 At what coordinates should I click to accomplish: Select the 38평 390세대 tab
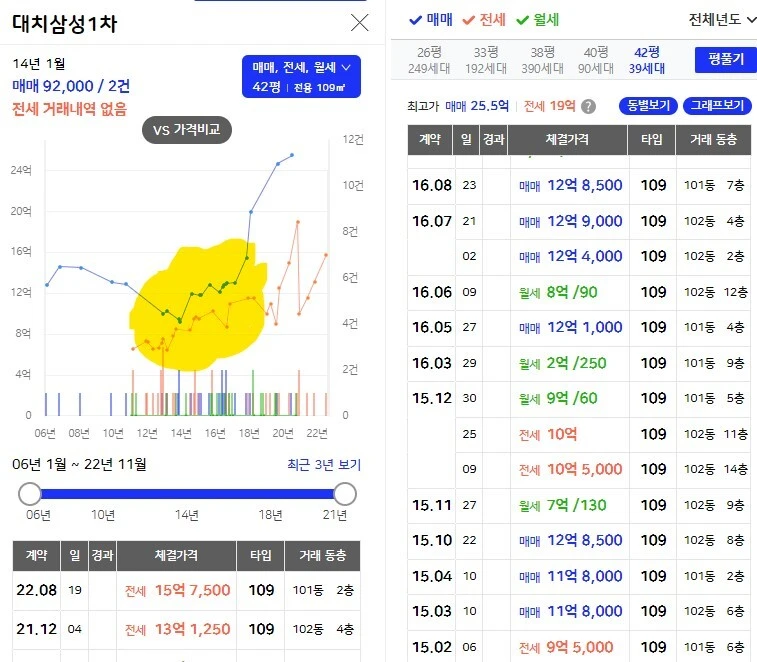542,60
